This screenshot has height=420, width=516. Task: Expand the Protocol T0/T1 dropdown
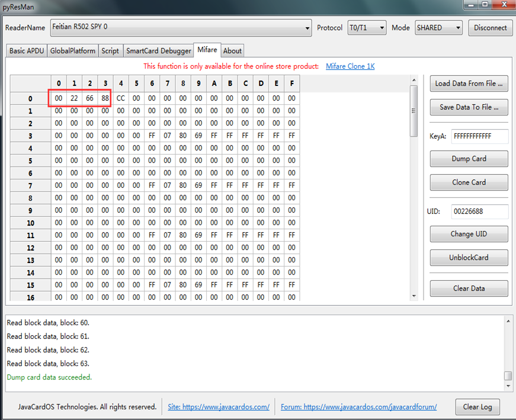click(367, 27)
